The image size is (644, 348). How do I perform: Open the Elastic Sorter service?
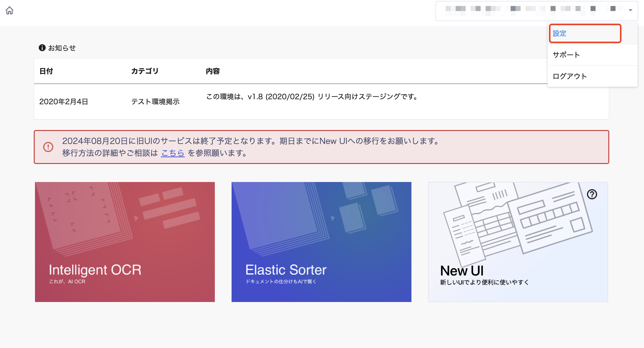[322, 242]
